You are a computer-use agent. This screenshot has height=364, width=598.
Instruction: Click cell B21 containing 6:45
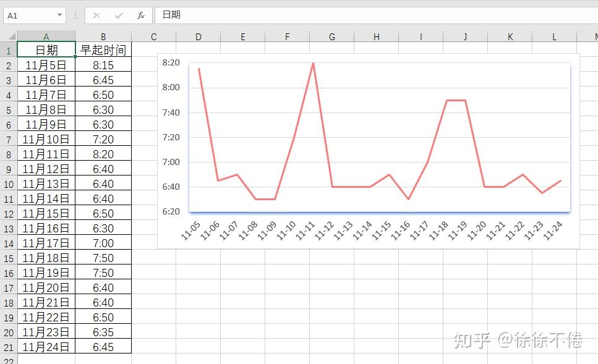tap(103, 347)
